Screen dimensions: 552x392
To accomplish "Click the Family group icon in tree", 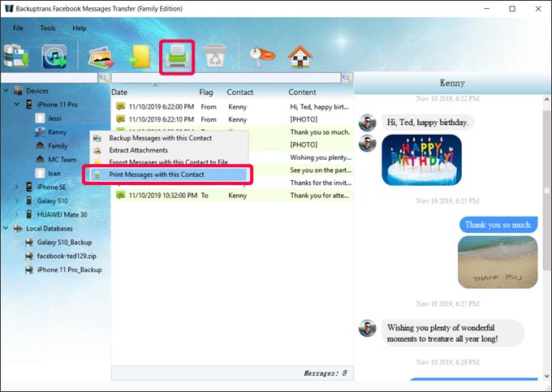I will click(40, 145).
